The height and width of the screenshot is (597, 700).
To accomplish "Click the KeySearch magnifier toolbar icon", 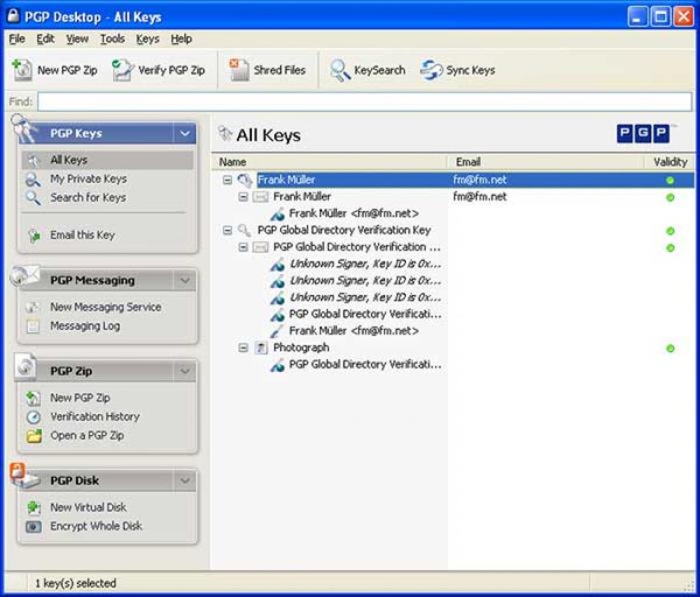I will pos(340,70).
